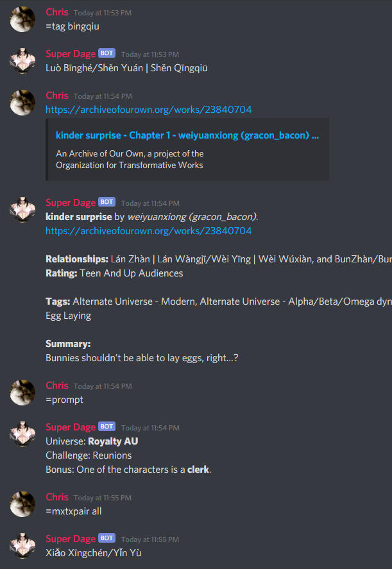
Task: Click Chris's username on the '=prompt' message
Action: tap(57, 386)
